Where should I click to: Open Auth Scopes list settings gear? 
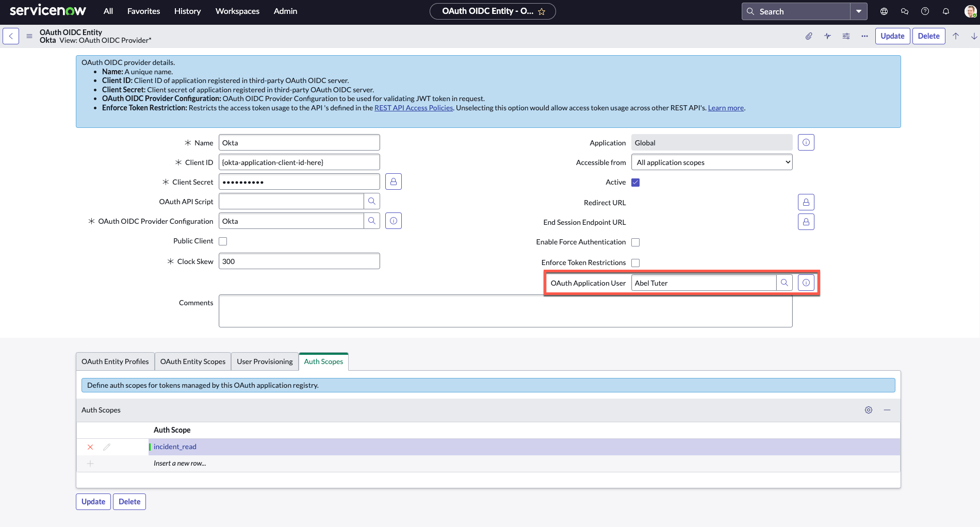(869, 410)
